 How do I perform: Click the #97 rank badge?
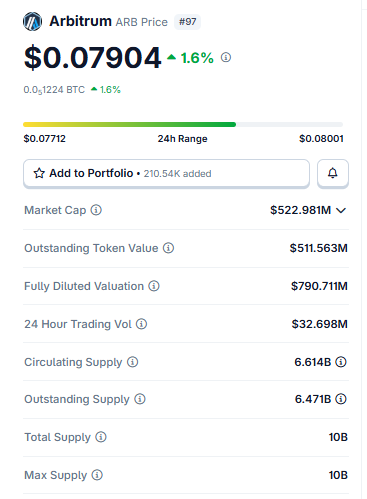pos(187,22)
